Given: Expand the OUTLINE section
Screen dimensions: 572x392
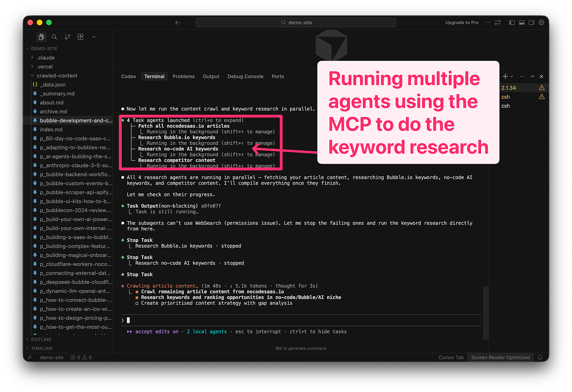Looking at the screenshot, I should click(41, 339).
